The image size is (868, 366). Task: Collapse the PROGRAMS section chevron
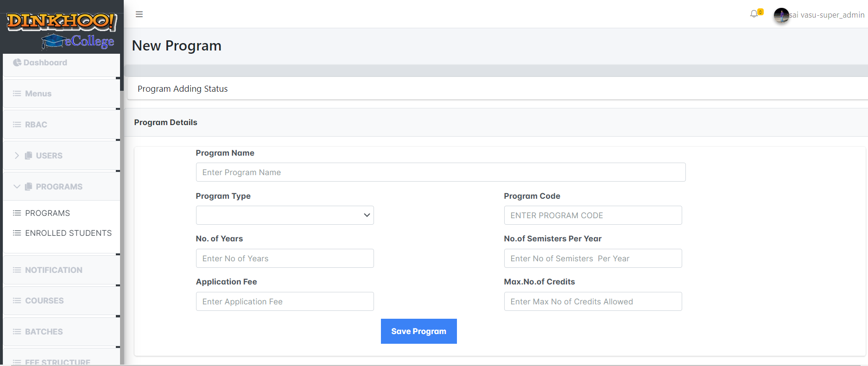click(x=17, y=187)
